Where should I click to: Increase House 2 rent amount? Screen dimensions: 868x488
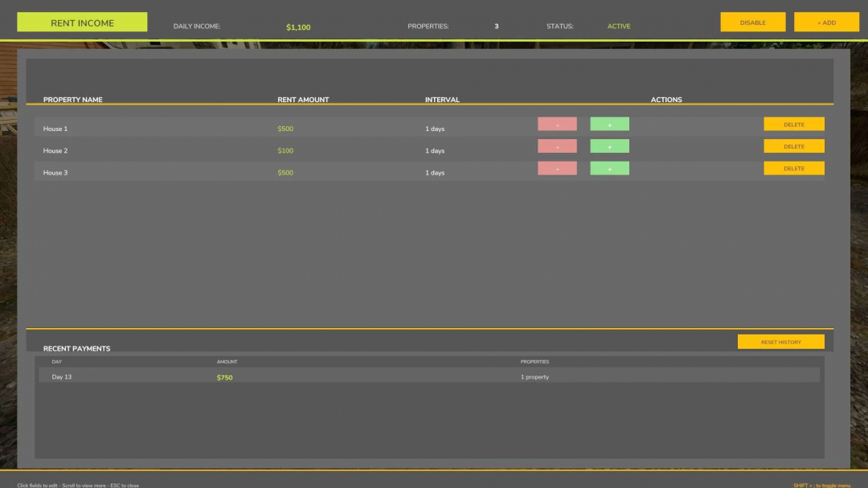609,146
